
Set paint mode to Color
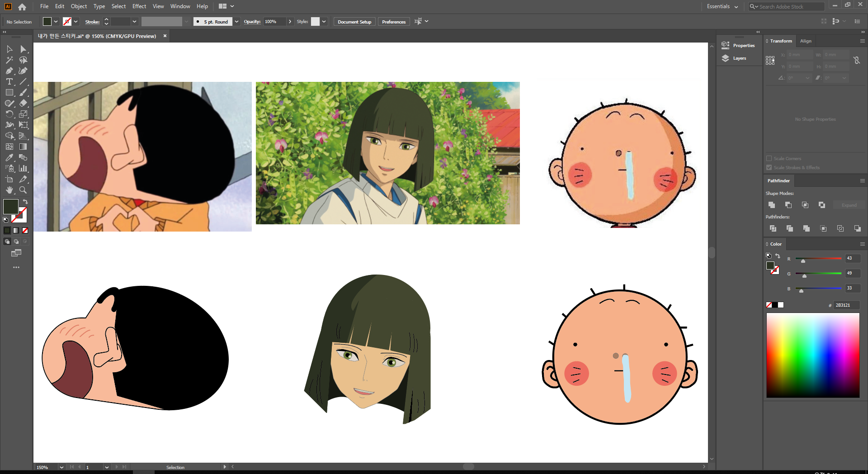pos(7,230)
